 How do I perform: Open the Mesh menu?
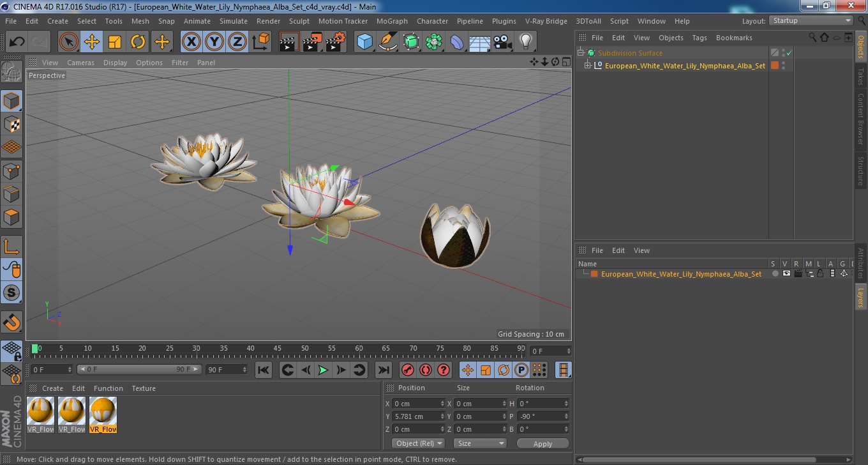pyautogui.click(x=140, y=21)
